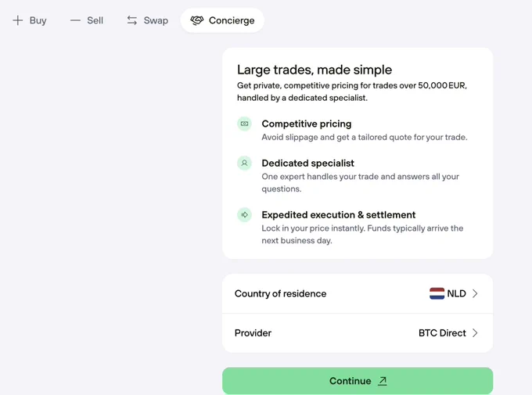Viewport: 532px width, 395px height.
Task: Click the Expedited execution arrow icon
Action: [x=244, y=215]
